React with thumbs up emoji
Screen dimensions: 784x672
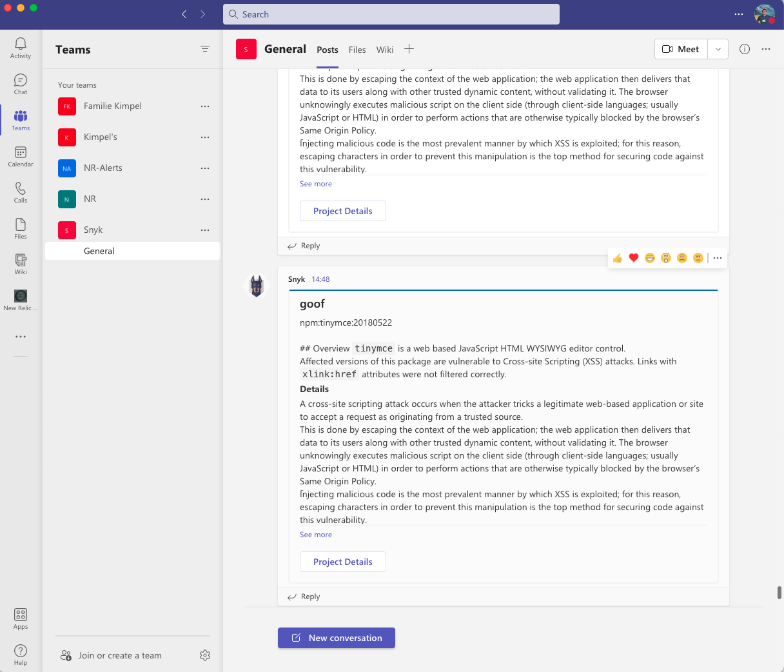coord(618,258)
